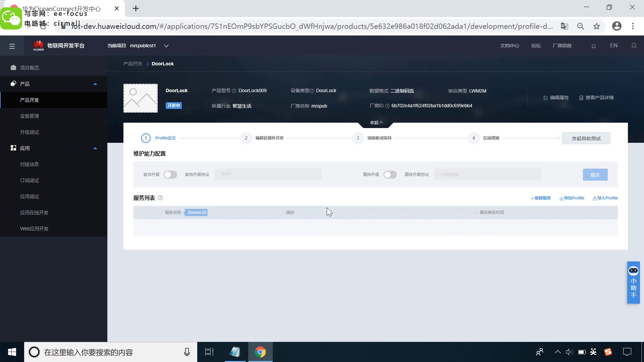The height and width of the screenshot is (362, 644).
Task: Click help icon next to 设备类型
Action: [x=312, y=91]
